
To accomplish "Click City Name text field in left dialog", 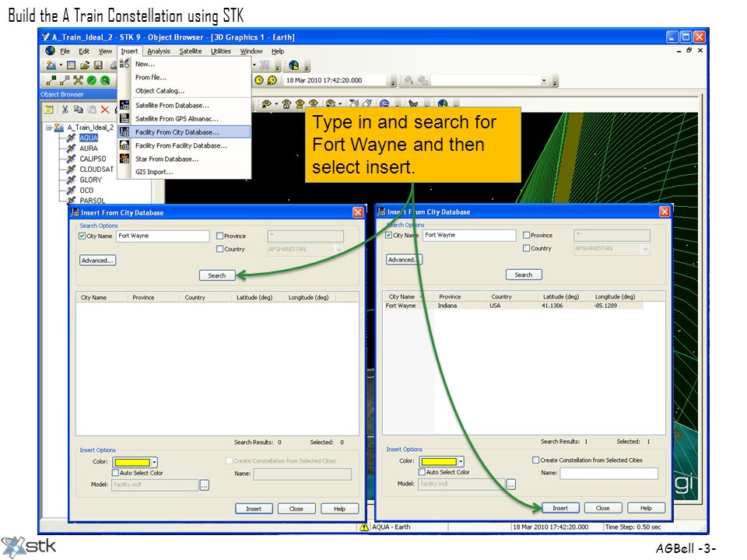I will click(x=163, y=236).
